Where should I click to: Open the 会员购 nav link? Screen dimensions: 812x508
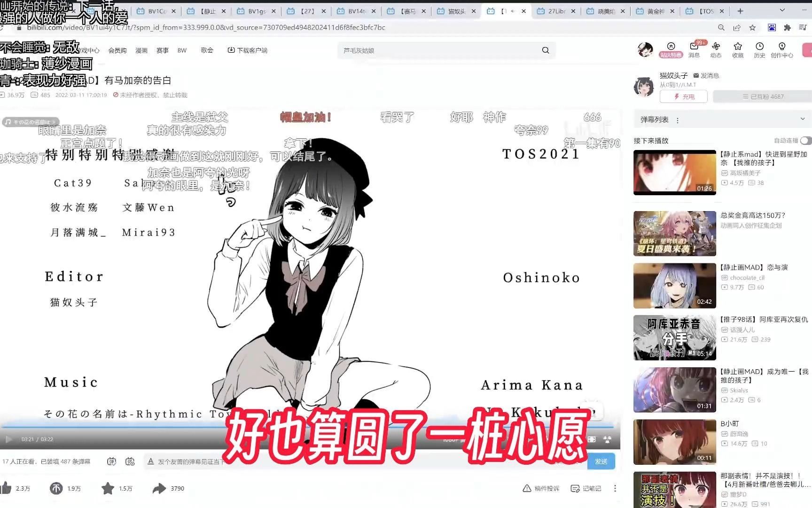point(117,50)
